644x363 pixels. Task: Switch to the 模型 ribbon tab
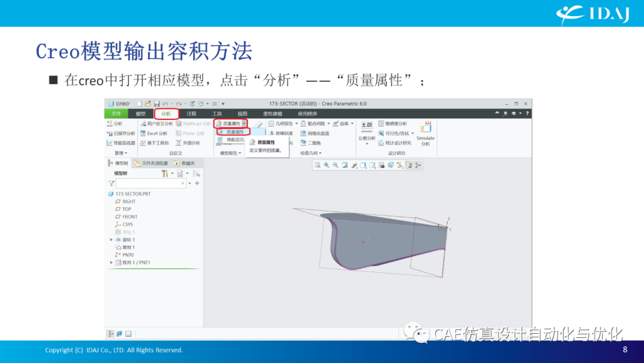tap(141, 113)
